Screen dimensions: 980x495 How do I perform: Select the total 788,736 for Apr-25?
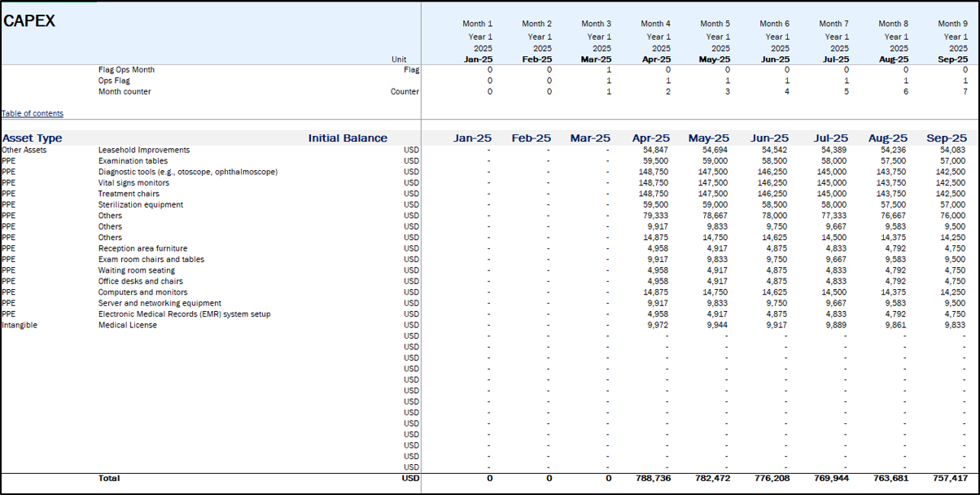coord(654,478)
